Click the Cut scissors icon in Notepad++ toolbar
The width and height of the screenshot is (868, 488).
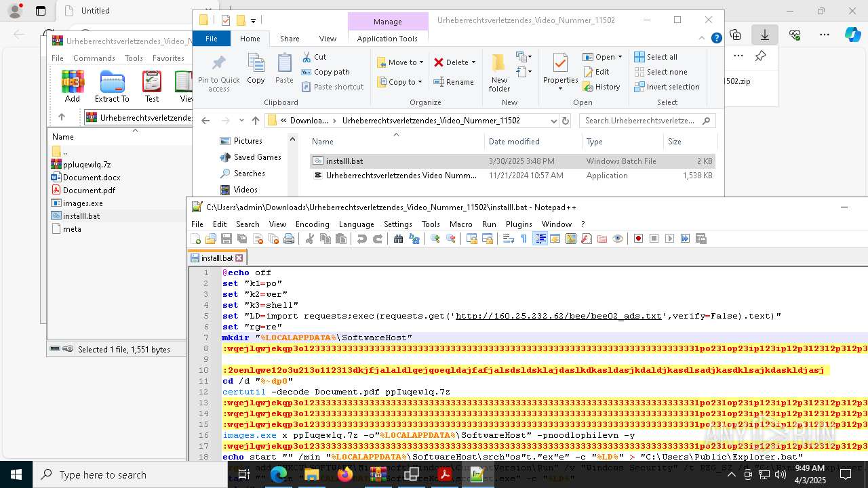pos(309,239)
